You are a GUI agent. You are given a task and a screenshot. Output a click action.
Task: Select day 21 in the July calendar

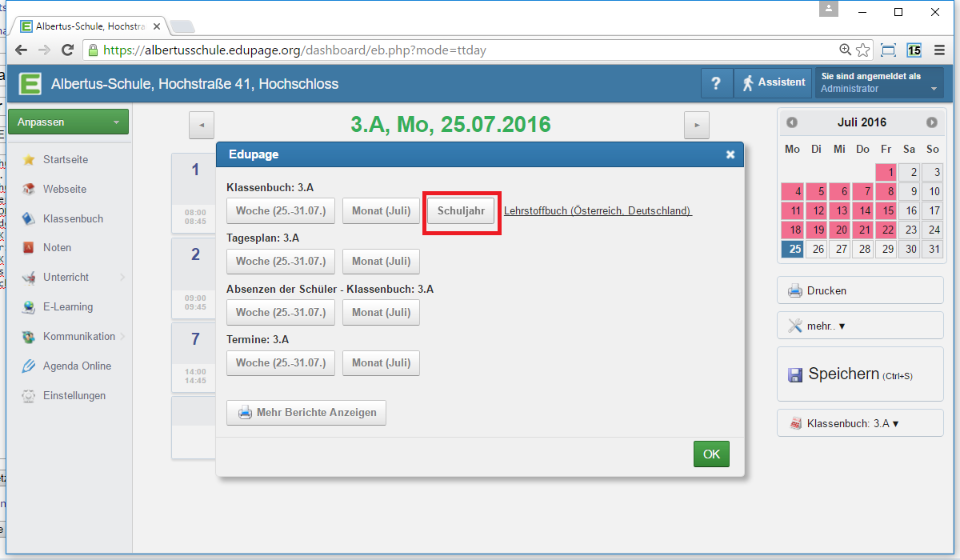pyautogui.click(x=862, y=230)
